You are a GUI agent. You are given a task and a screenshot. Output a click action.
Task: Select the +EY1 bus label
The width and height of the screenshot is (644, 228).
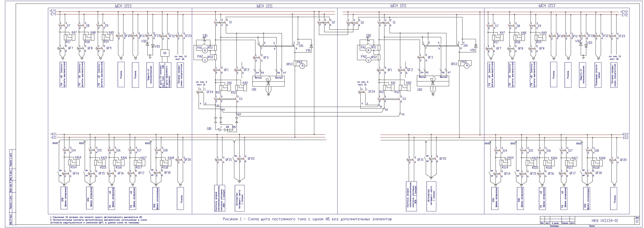coord(53,11)
